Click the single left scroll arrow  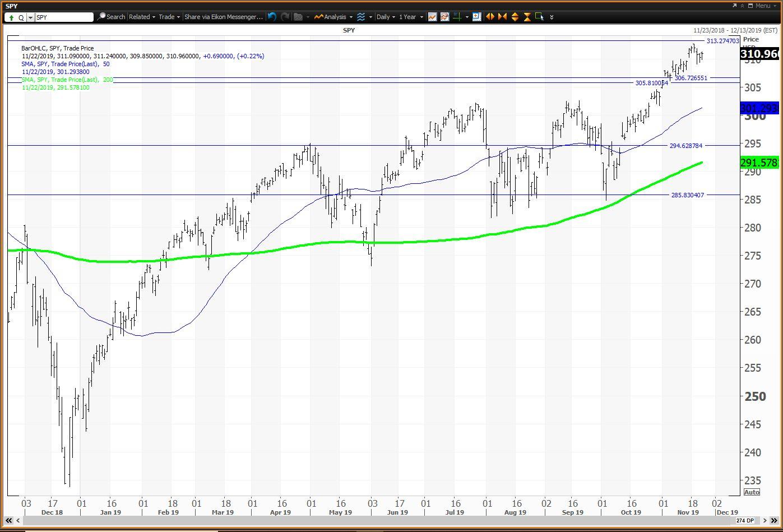(18, 521)
